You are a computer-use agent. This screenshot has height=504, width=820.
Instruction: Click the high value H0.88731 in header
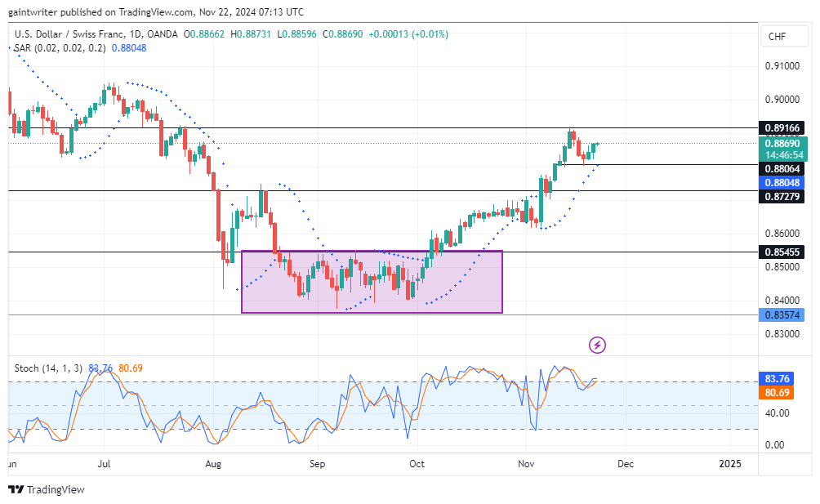[x=251, y=34]
